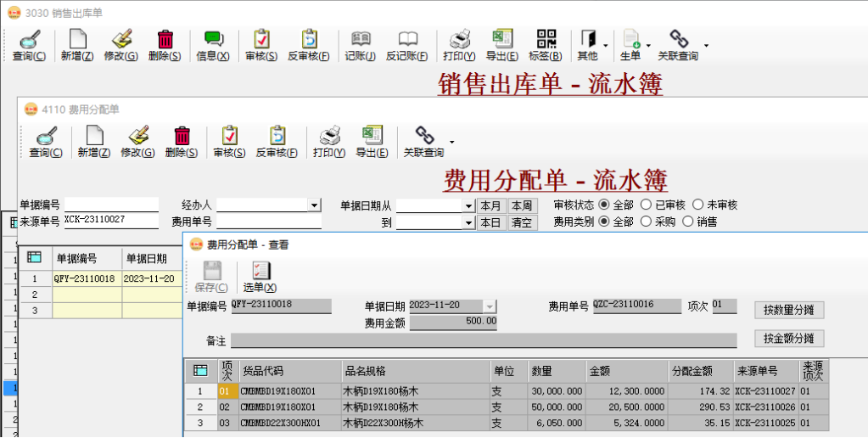
Task: Click 删除 trash icon in 销售出库单 toolbar
Action: pos(165,39)
